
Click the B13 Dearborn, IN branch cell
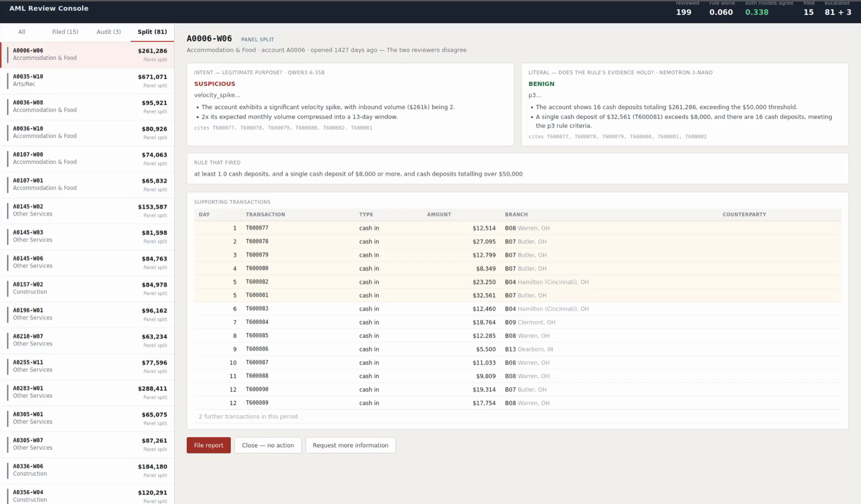529,349
